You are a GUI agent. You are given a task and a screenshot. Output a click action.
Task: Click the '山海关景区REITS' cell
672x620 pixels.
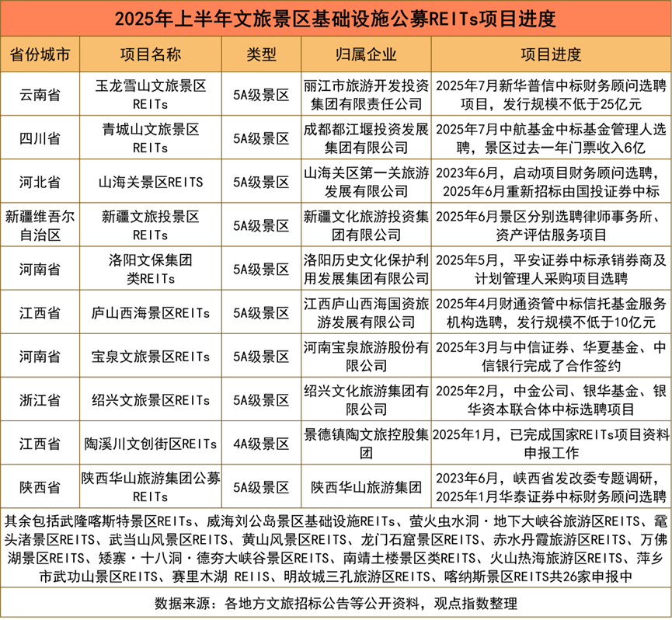[x=151, y=182]
